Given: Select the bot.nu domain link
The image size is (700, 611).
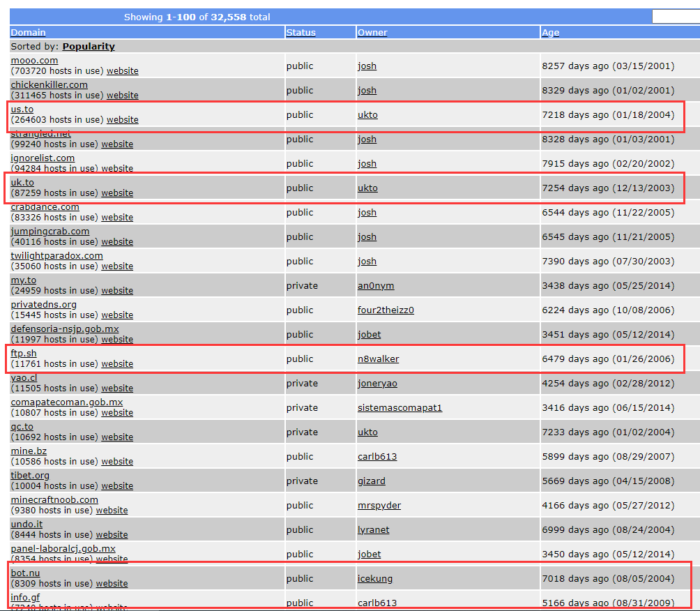Looking at the screenshot, I should click(25, 573).
